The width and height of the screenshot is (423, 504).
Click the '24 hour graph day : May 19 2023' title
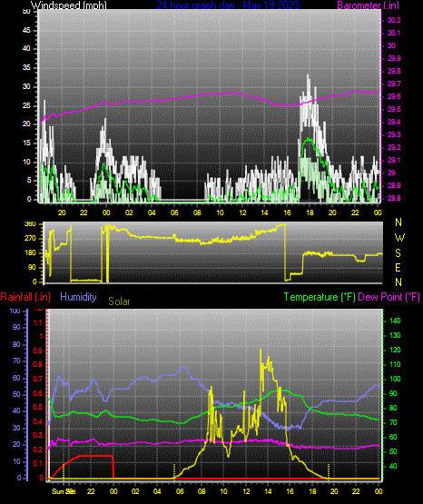pos(228,5)
